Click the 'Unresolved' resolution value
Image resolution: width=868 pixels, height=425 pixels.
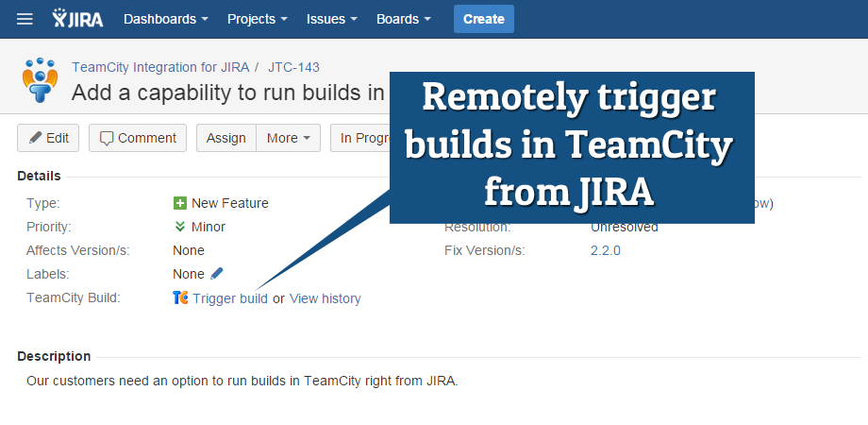pos(625,228)
